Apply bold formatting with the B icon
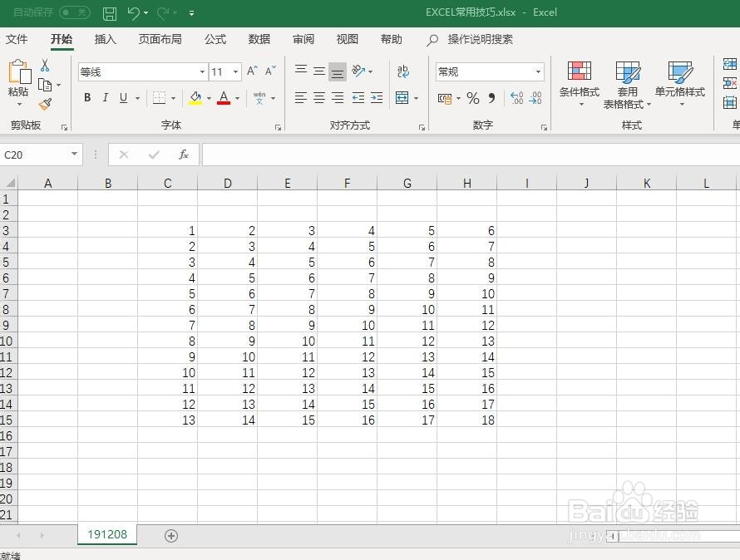740x560 pixels. (86, 97)
